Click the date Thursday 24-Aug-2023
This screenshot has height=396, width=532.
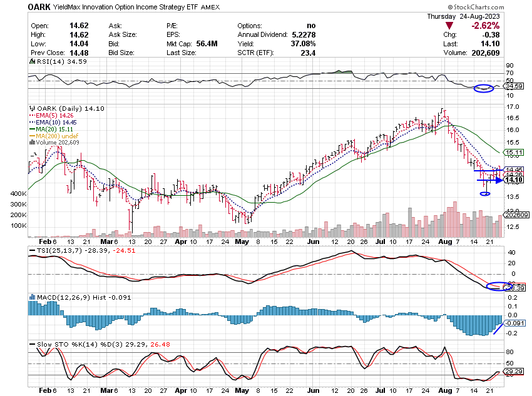pyautogui.click(x=463, y=16)
